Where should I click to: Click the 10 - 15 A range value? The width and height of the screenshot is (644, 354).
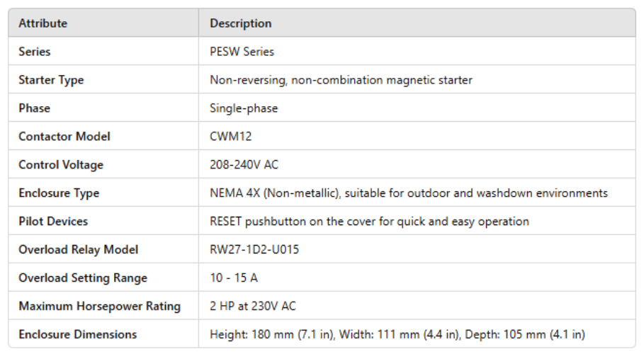pos(235,278)
